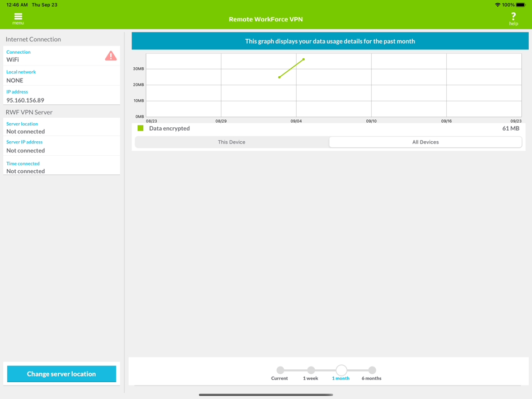The image size is (532, 399).
Task: Select the 6 months range dot
Action: pos(372,370)
